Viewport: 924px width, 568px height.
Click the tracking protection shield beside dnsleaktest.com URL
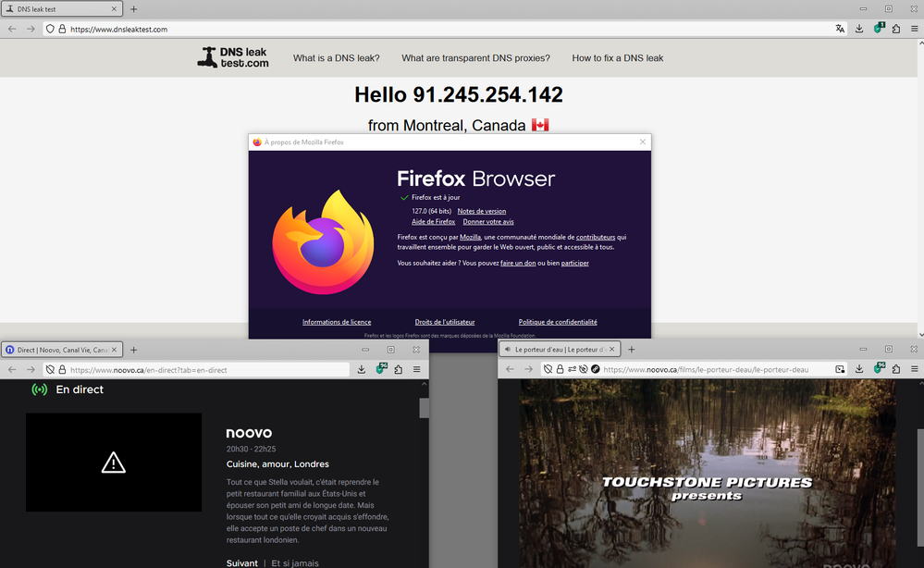click(50, 29)
